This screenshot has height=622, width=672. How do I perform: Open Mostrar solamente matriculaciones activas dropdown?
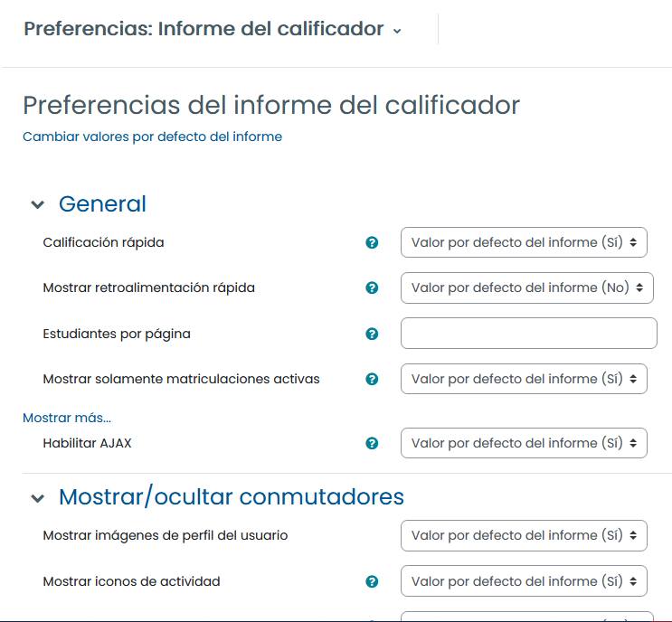coord(524,379)
